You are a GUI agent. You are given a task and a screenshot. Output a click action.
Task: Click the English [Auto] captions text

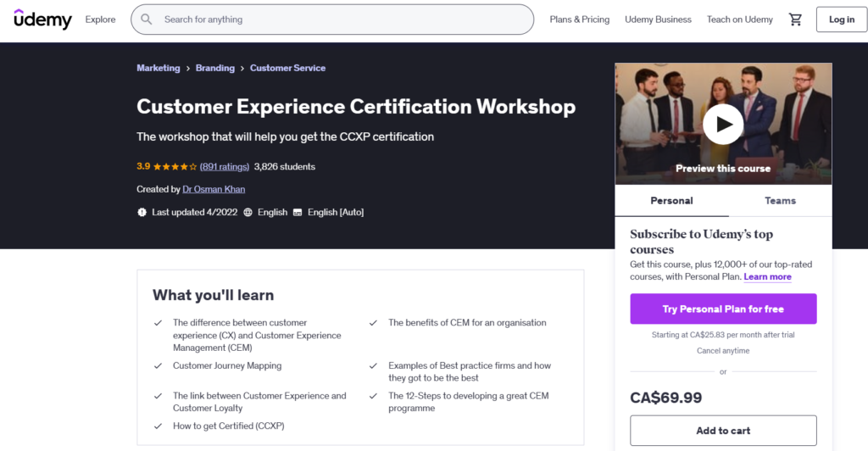tap(336, 212)
